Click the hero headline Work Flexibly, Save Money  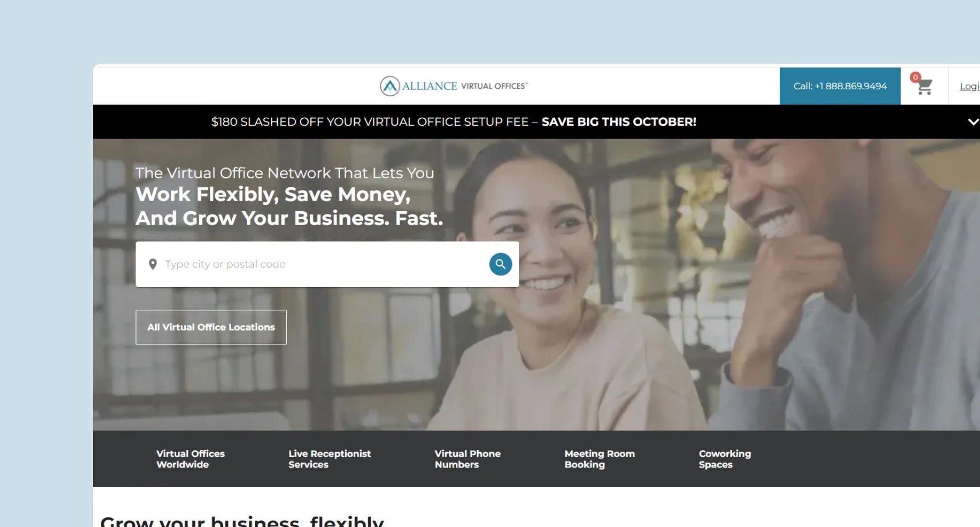tap(273, 195)
